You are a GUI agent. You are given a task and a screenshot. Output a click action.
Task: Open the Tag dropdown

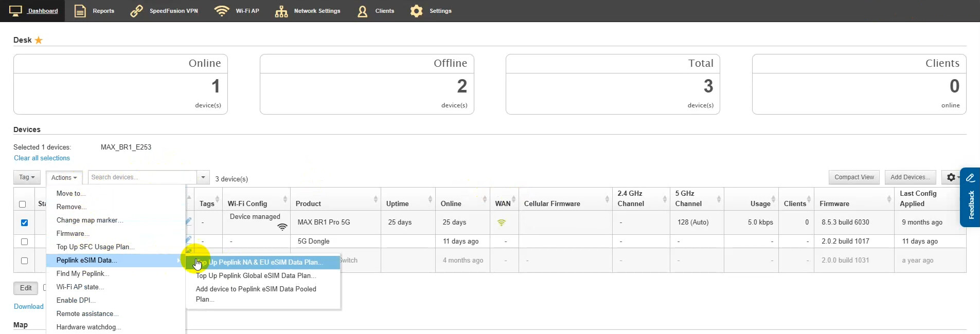point(27,177)
